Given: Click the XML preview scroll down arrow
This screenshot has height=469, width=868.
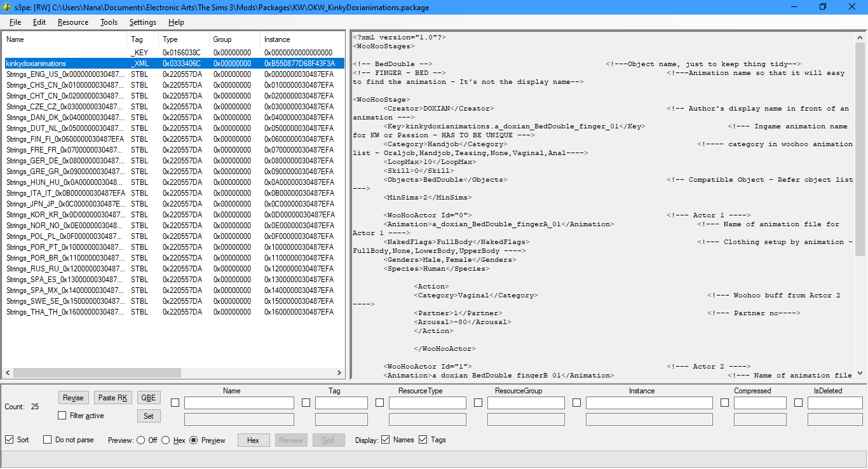Looking at the screenshot, I should click(860, 373).
